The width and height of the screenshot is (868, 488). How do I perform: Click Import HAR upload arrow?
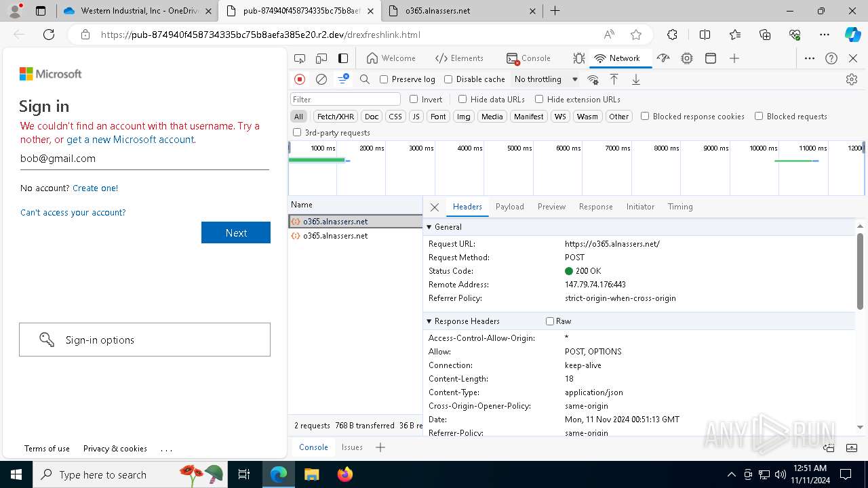614,79
